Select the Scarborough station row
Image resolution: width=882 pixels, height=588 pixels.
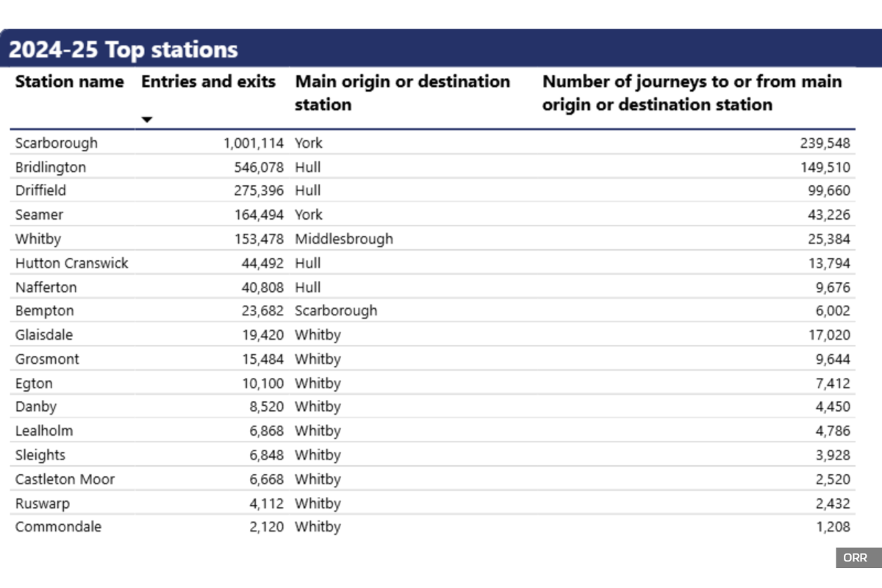[57, 143]
